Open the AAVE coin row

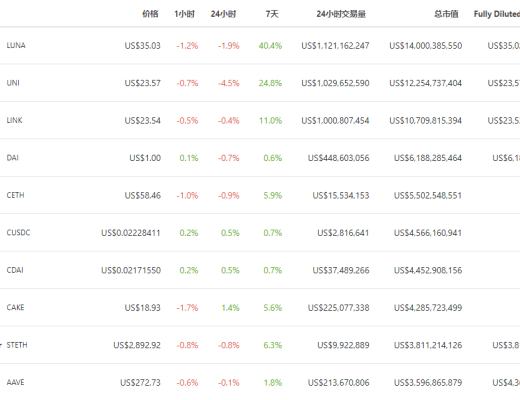coord(260,382)
